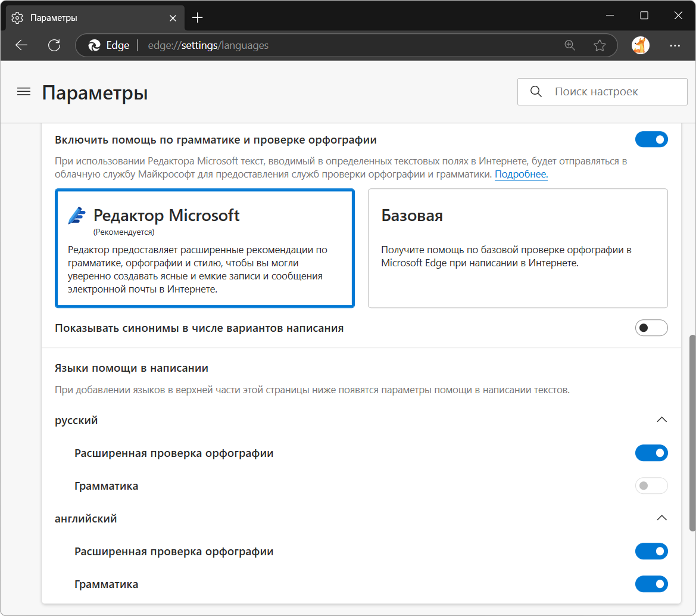Viewport: 696px width, 616px height.
Task: Select the Базовая spellcheck option card
Action: [517, 248]
